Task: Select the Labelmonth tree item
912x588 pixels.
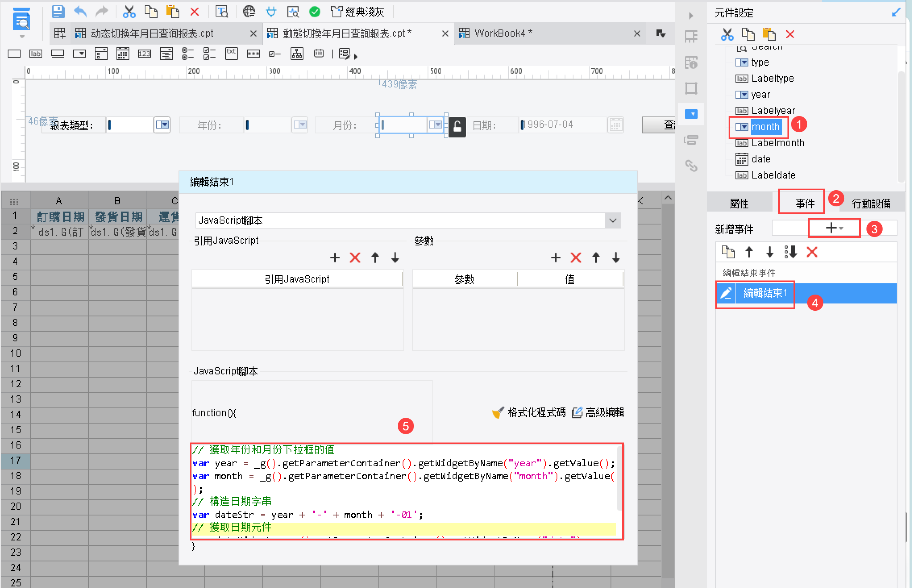Action: coord(777,143)
